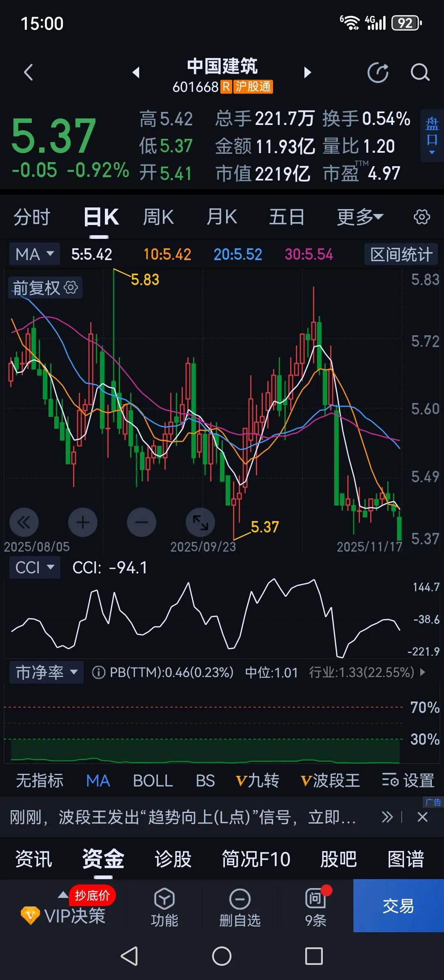
Task: Expand chart to fullscreen
Action: 200,522
